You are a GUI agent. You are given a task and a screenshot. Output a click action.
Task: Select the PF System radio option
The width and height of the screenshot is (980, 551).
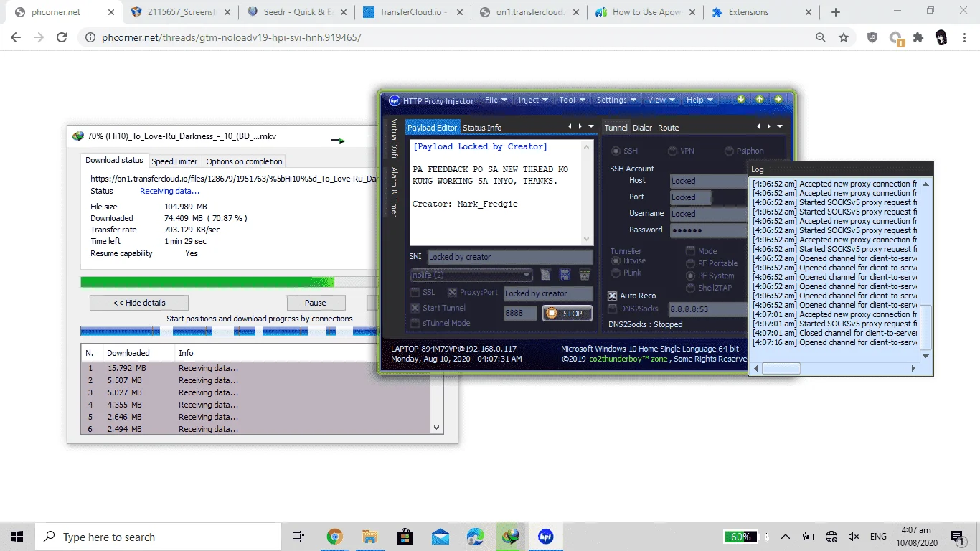coord(691,275)
